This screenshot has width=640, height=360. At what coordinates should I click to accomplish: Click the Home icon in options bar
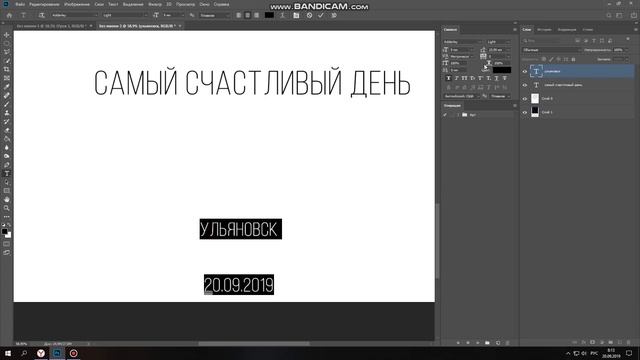(9, 15)
